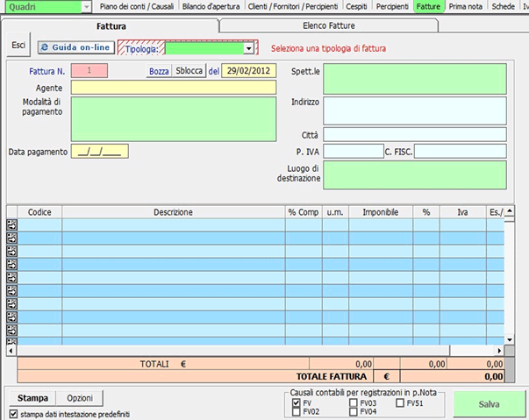Click the Stampa button

point(32,398)
